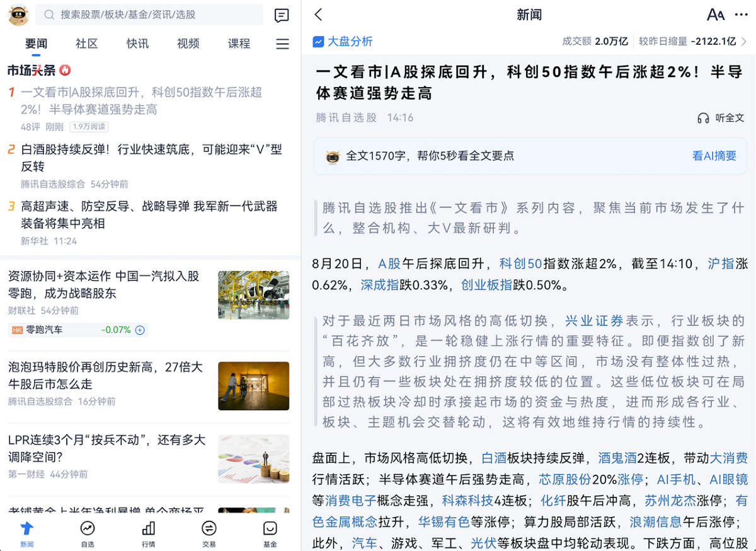This screenshot has height=551, width=756.
Task: Open the AI summary via 看AI摘要
Action: tap(714, 155)
